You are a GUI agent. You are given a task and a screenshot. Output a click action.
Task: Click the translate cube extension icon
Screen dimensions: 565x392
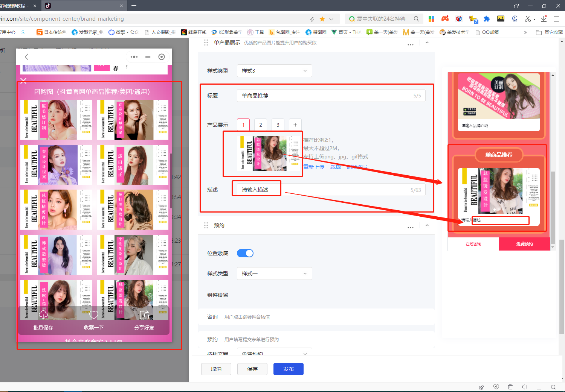click(459, 19)
